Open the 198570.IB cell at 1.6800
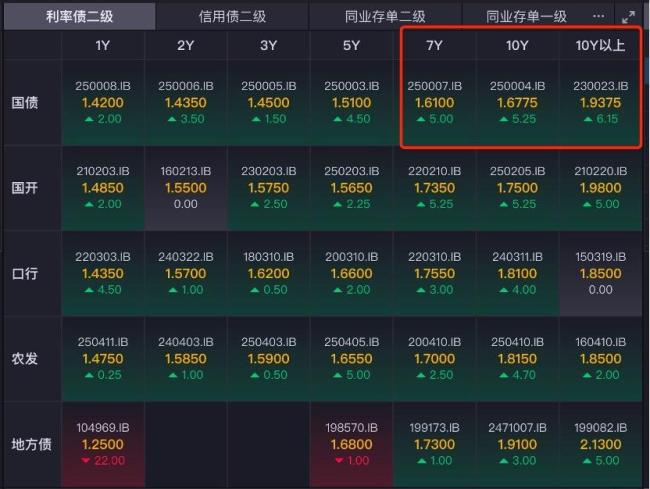The height and width of the screenshot is (489, 650). click(x=351, y=443)
